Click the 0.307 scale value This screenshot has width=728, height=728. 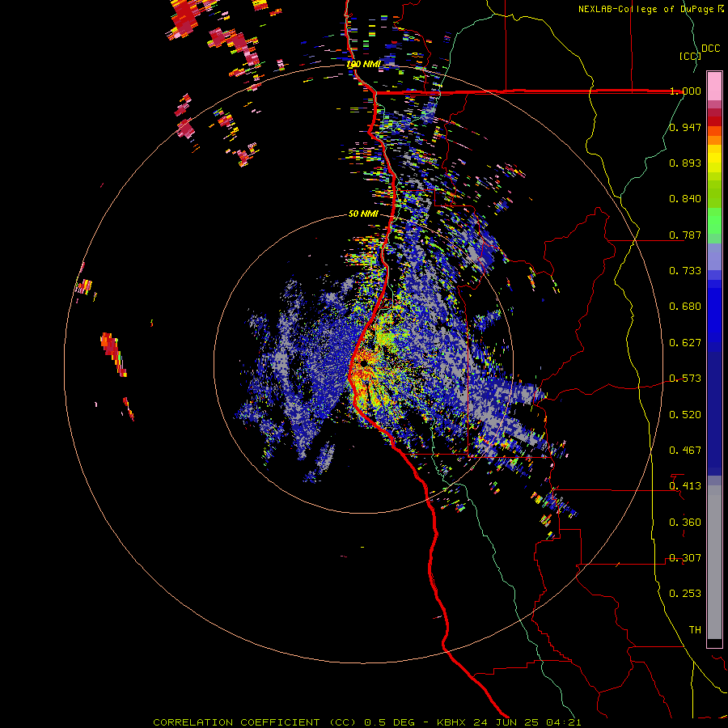tap(685, 558)
